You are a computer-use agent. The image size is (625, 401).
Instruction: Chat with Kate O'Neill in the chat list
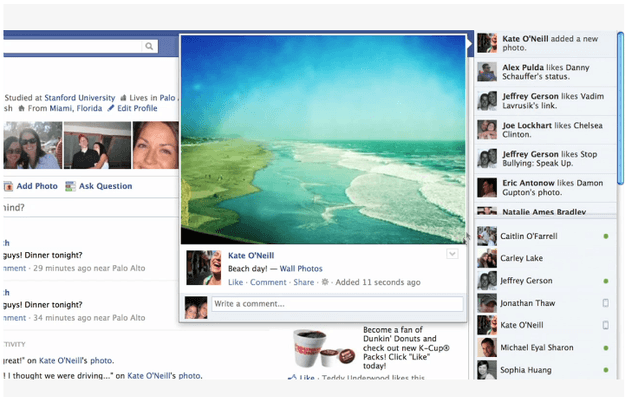545,325
